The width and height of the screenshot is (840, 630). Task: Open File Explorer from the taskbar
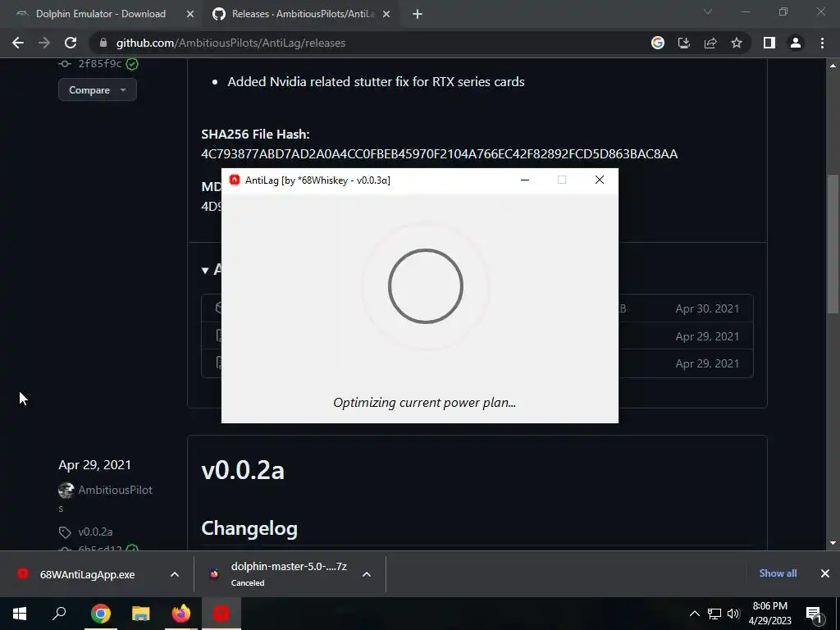tap(141, 614)
